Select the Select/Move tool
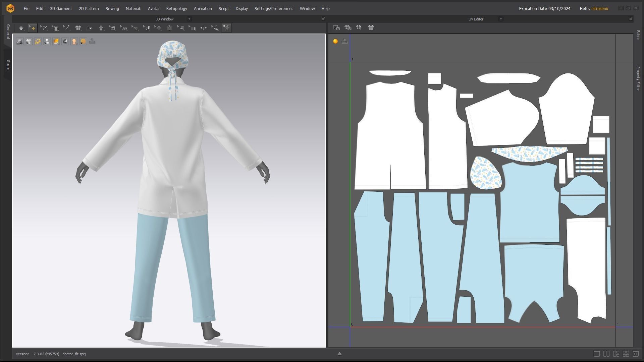Screen dimensions: 644x362 pyautogui.click(x=33, y=28)
